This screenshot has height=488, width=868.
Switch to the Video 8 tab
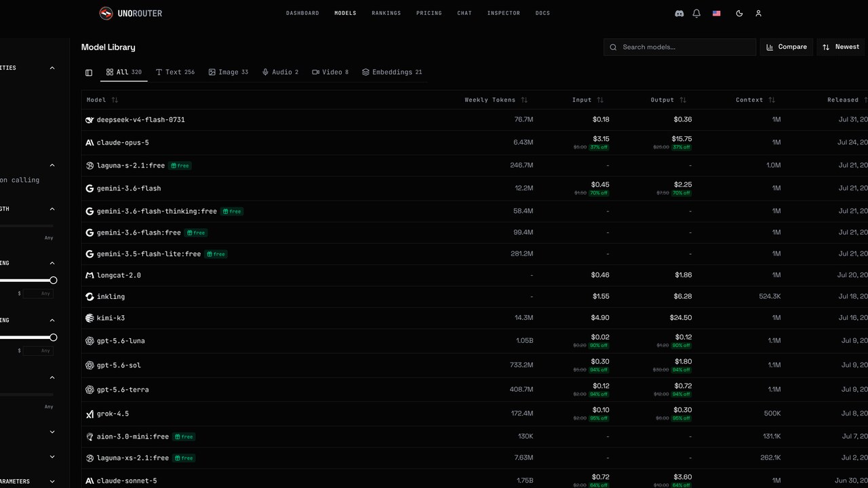330,72
